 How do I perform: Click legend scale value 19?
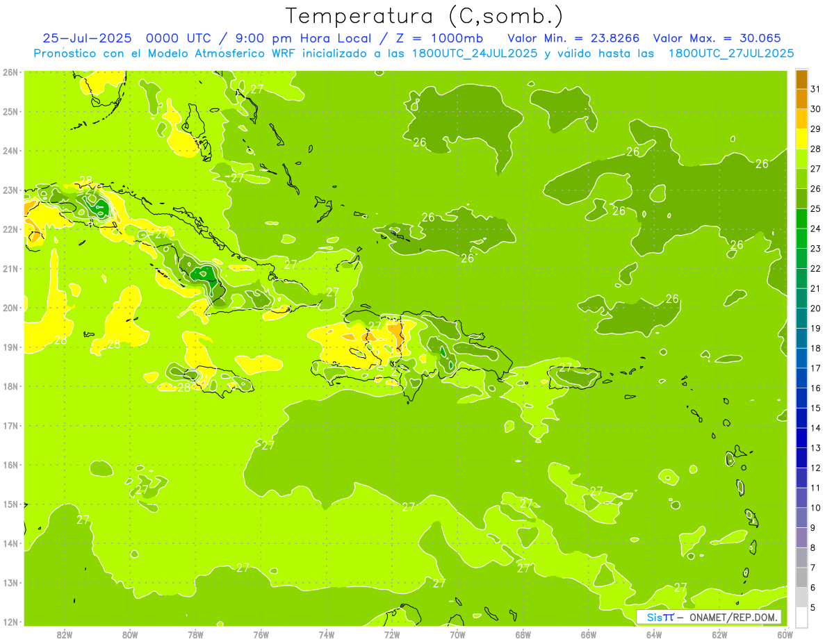point(815,329)
